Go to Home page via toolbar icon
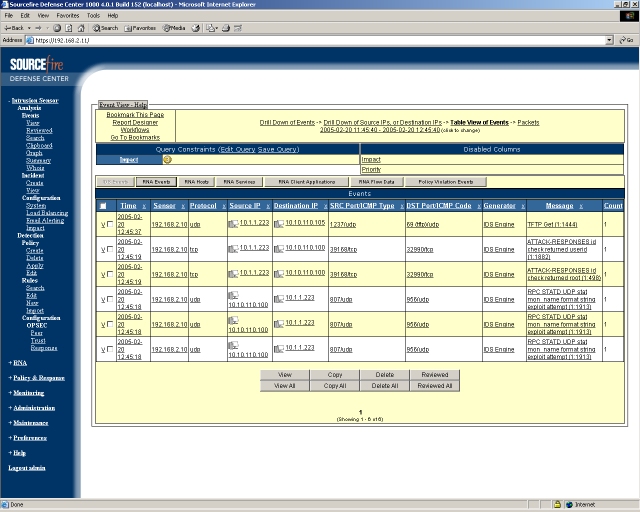The height and width of the screenshot is (512, 640). 81,28
